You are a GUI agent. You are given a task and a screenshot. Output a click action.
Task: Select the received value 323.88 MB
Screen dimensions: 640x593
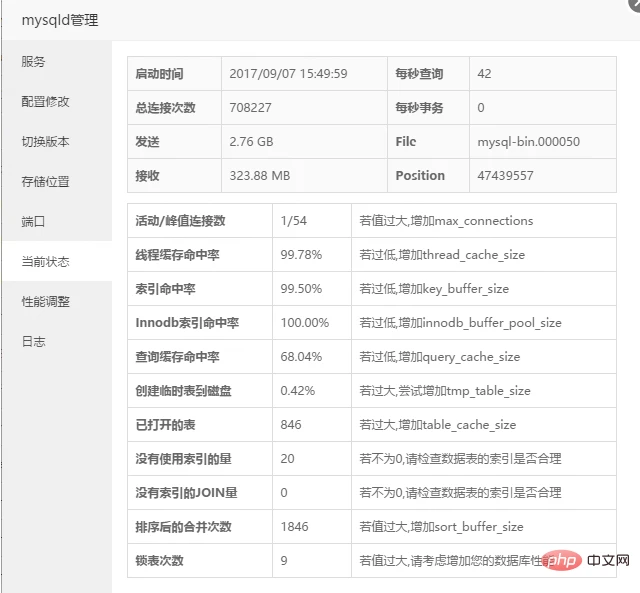[260, 175]
